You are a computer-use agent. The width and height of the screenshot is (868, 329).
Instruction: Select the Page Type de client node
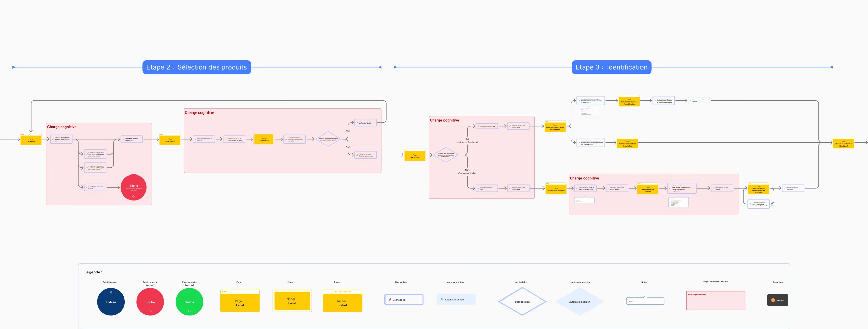[415, 155]
